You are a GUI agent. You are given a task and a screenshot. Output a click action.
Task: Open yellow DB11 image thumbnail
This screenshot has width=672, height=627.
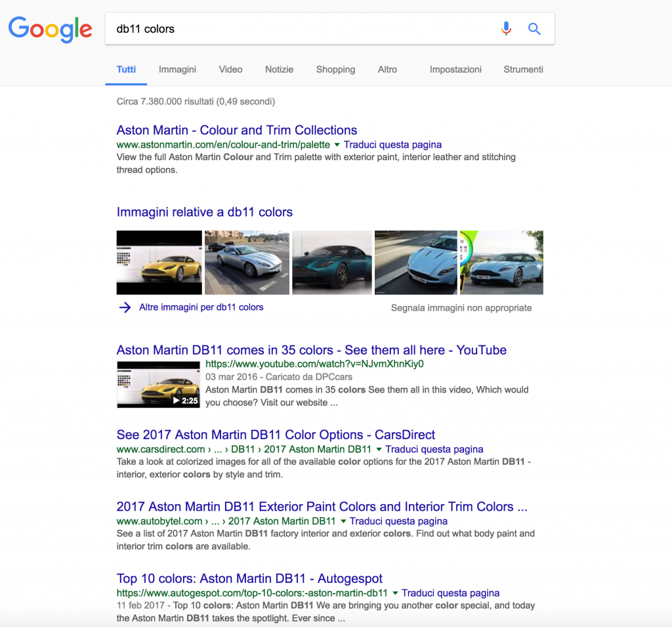(159, 263)
